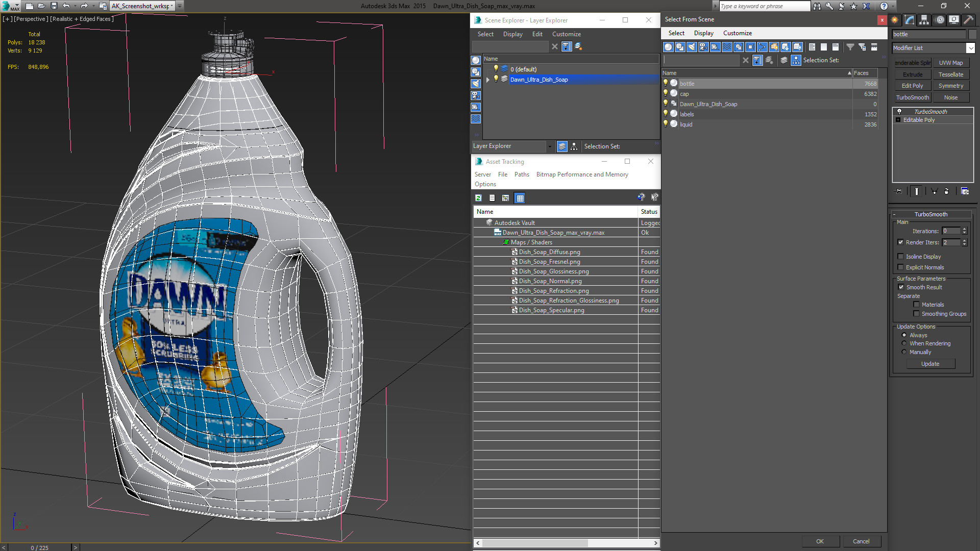This screenshot has width=980, height=551.
Task: Click Create New Layer icon in Scene Explorer
Action: [578, 46]
